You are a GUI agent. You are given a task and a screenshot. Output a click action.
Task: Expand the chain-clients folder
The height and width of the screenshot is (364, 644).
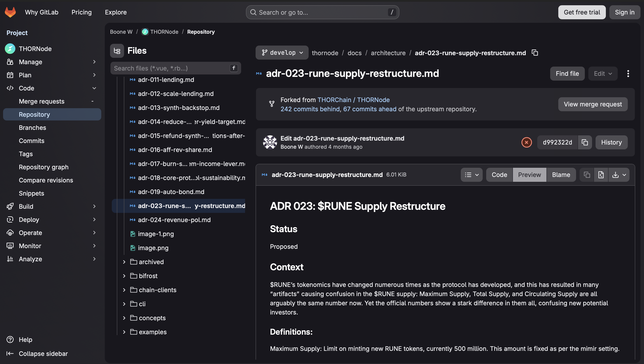coord(124,290)
